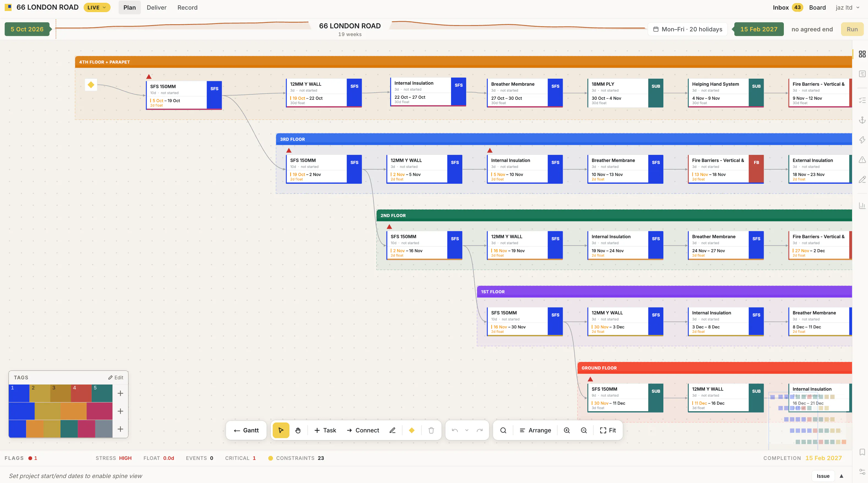The height and width of the screenshot is (483, 868).
Task: Expand the issue panel triangle
Action: coord(841,476)
